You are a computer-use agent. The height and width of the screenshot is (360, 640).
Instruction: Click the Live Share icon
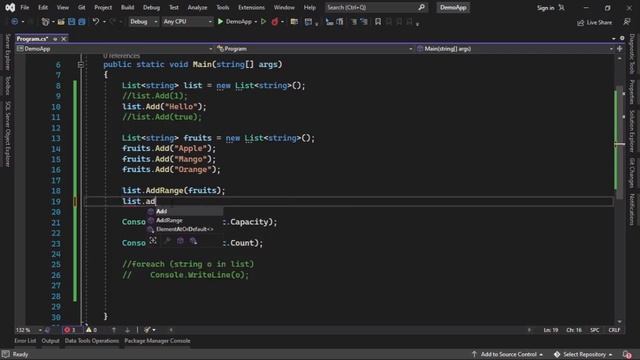pos(580,23)
